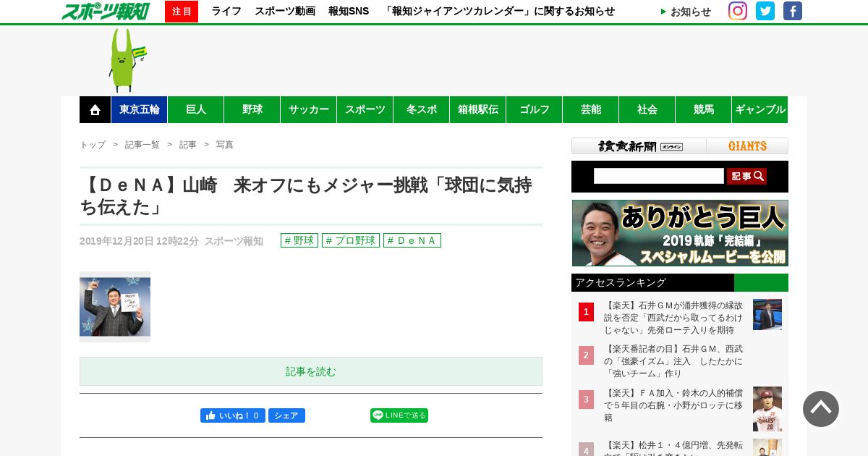Click 2019年12月20日 12時22分 timestamp

(x=139, y=241)
